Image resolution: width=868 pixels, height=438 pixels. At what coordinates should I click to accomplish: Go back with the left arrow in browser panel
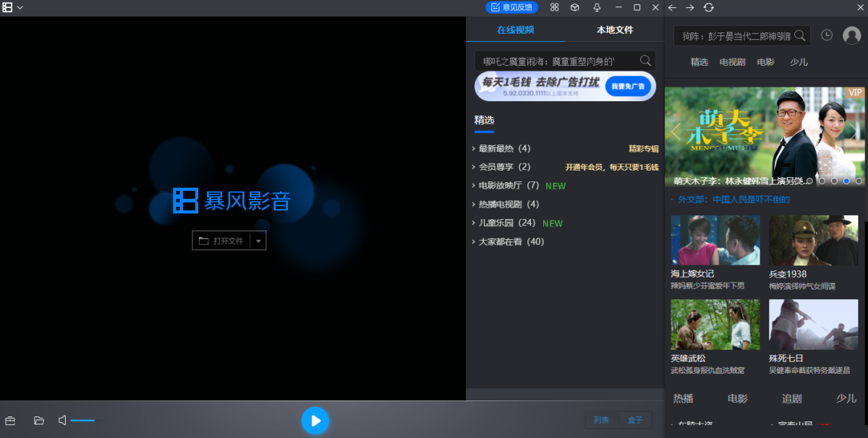[672, 7]
